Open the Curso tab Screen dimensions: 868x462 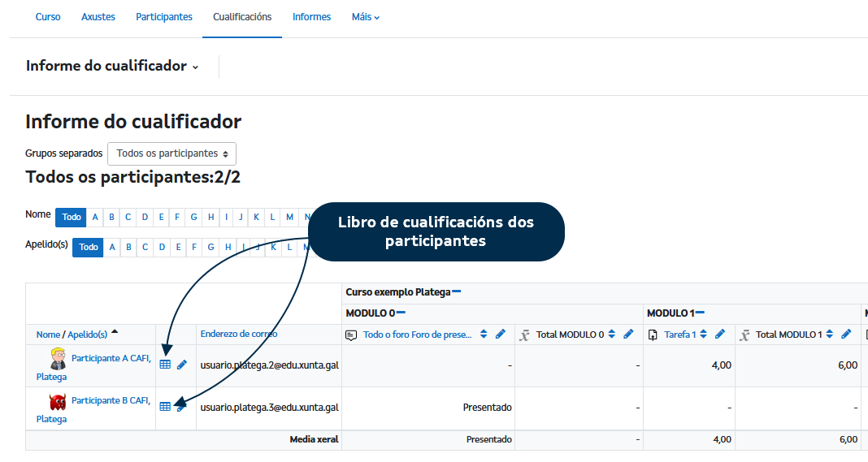(48, 17)
